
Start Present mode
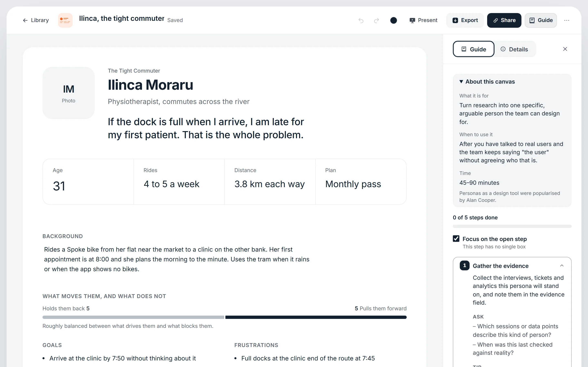[423, 20]
